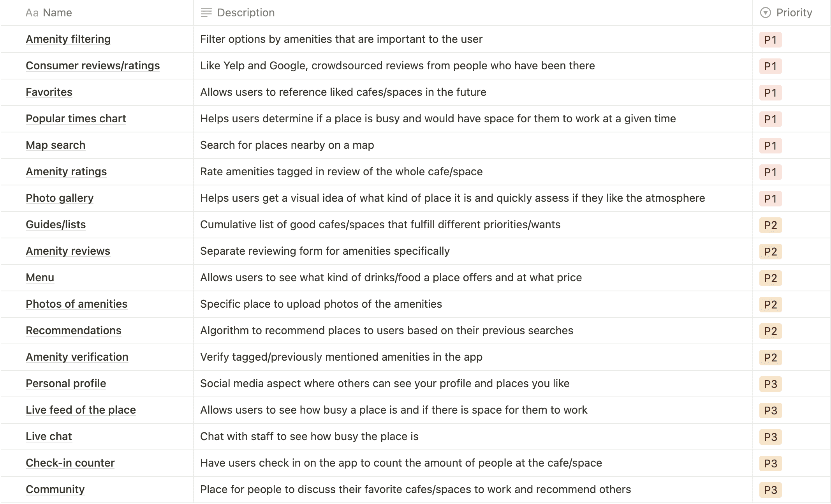This screenshot has width=831, height=504.
Task: Open the Description column header menu
Action: (473, 13)
